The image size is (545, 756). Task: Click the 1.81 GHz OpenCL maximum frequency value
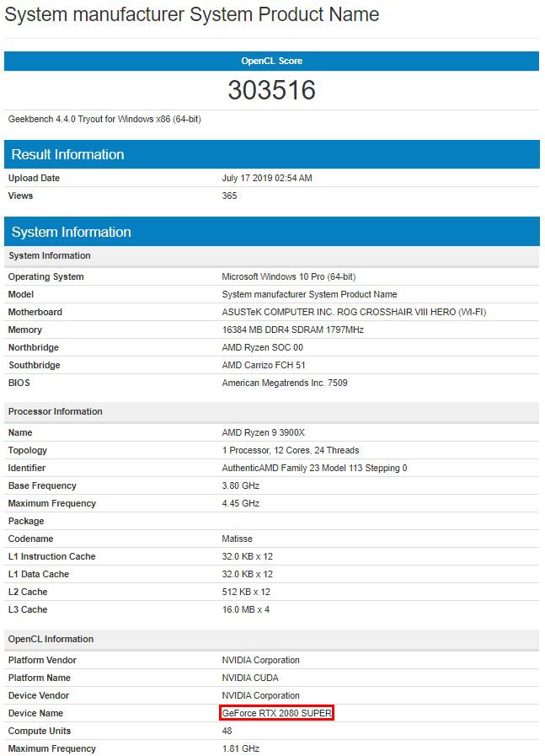tap(240, 748)
